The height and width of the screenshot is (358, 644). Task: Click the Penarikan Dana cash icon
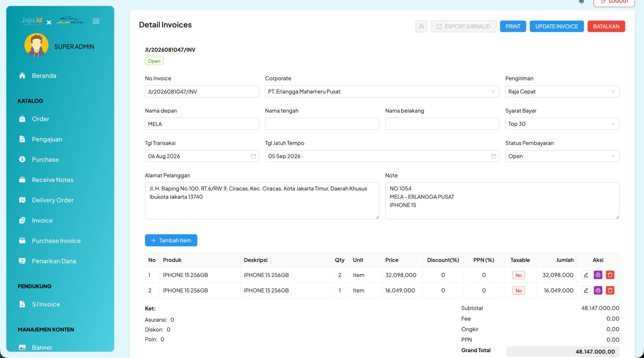click(x=22, y=261)
